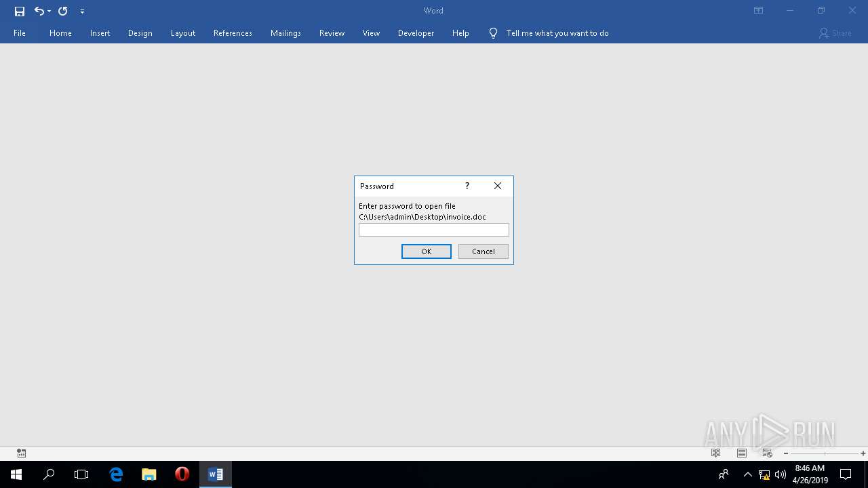Viewport: 868px width, 488px height.
Task: Click zoom out minus button
Action: point(786,453)
